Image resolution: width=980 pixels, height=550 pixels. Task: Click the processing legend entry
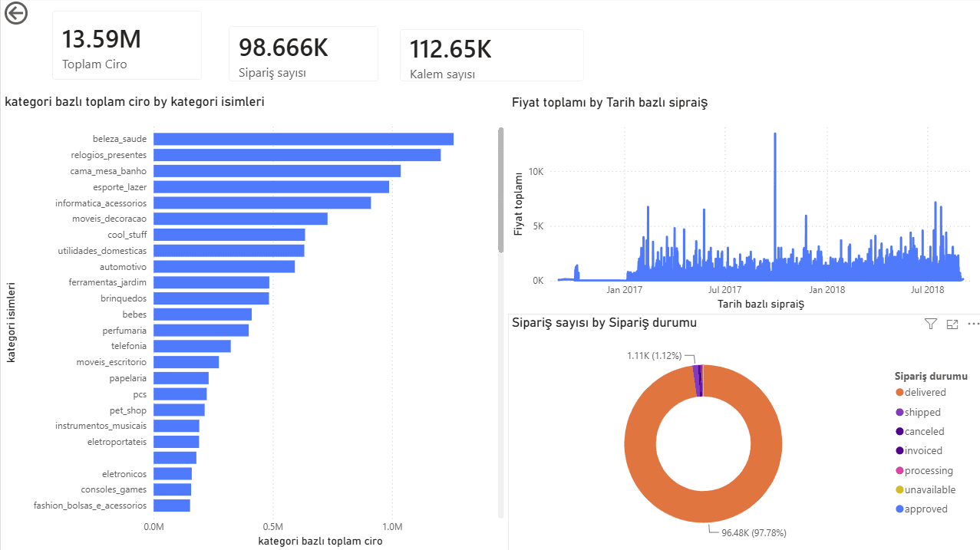[x=924, y=471]
